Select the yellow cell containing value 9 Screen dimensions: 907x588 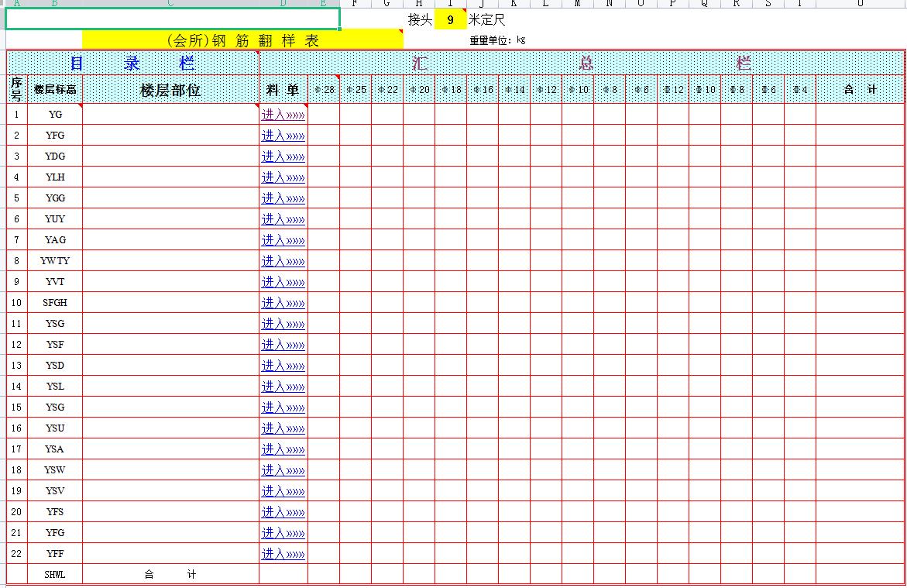click(x=450, y=20)
